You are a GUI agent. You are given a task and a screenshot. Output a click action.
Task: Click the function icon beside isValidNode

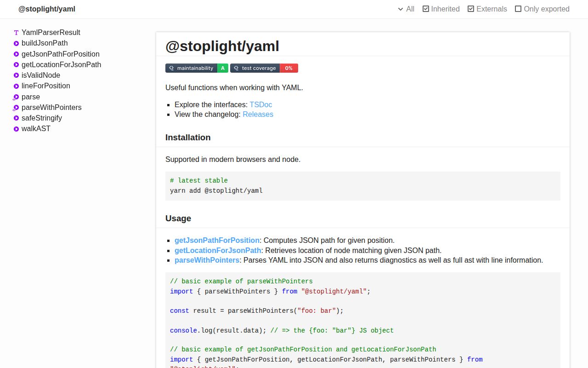point(16,75)
